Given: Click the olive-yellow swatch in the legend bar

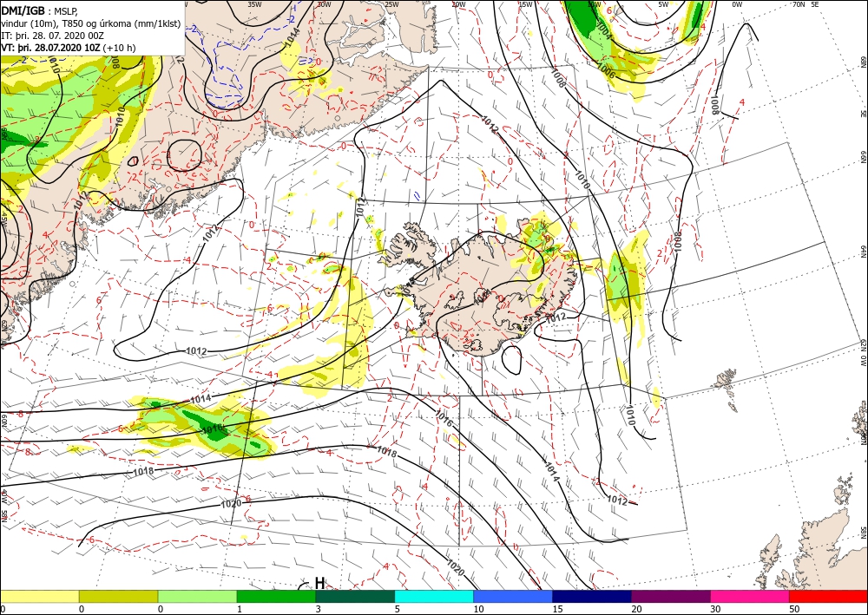Looking at the screenshot, I should (118, 596).
